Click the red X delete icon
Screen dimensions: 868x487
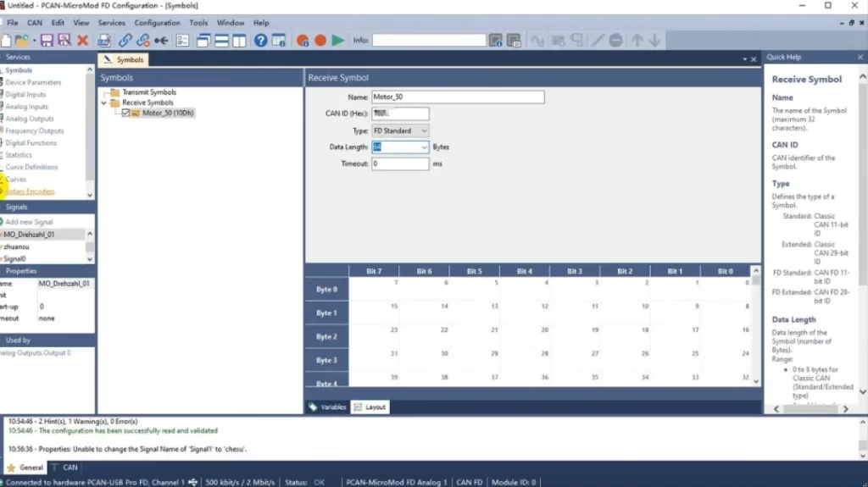(82, 41)
